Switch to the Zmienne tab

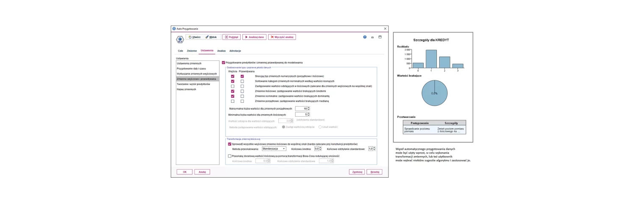[192, 51]
